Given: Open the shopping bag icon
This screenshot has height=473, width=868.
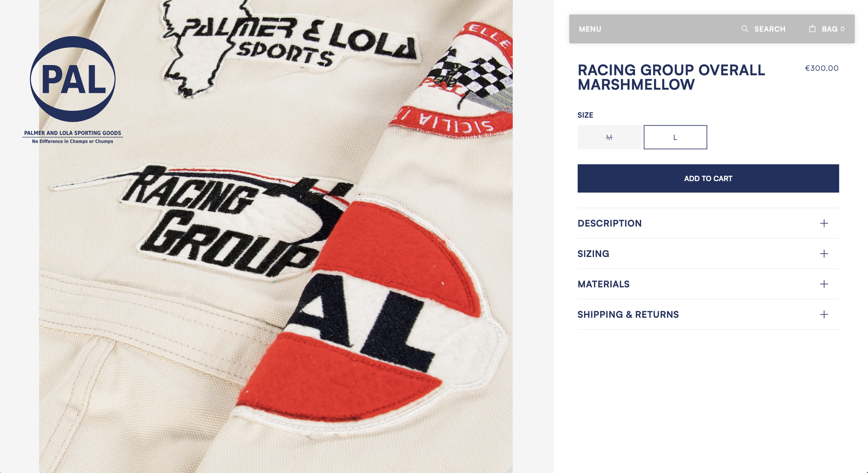Looking at the screenshot, I should coord(812,28).
